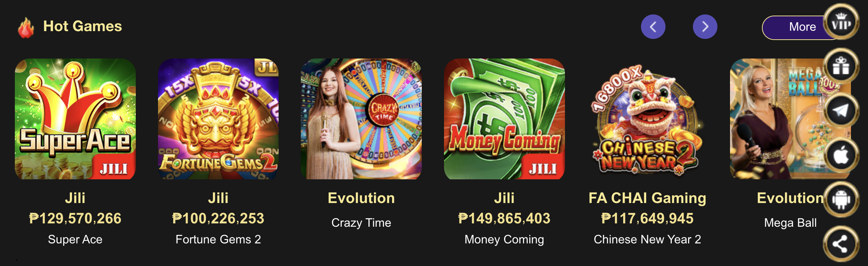Click the Hot Games flame icon
Screen dimensions: 868x266
[x=26, y=27]
